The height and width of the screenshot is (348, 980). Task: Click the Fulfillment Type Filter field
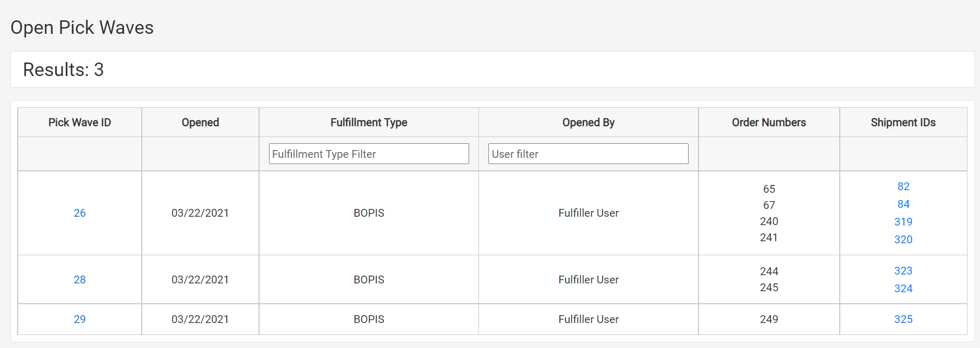click(x=369, y=154)
